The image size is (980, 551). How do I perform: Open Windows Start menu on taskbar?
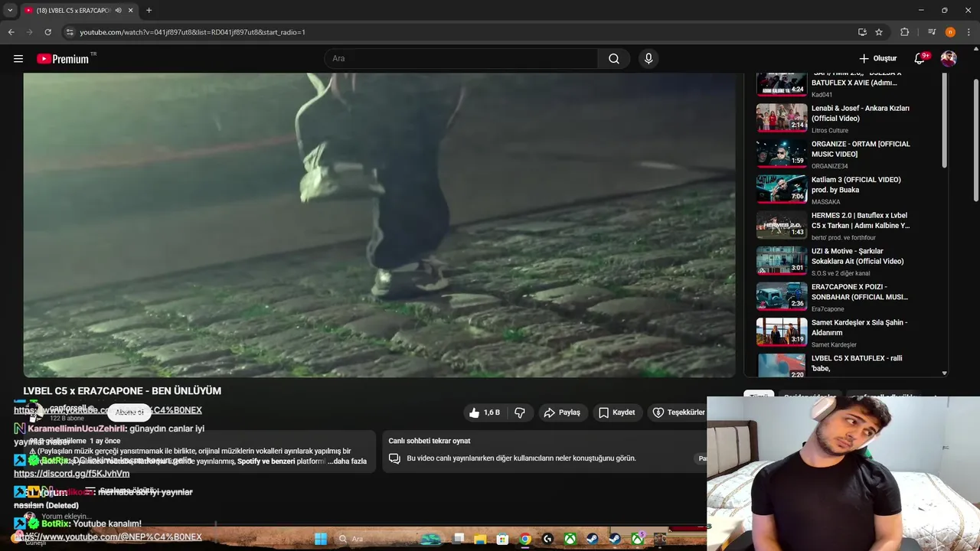[x=321, y=539]
